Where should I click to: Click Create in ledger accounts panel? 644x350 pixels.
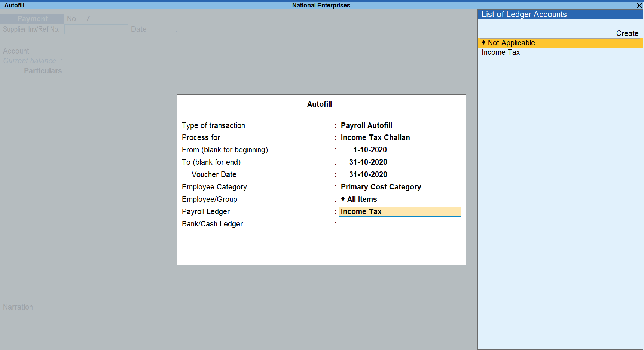coord(627,33)
